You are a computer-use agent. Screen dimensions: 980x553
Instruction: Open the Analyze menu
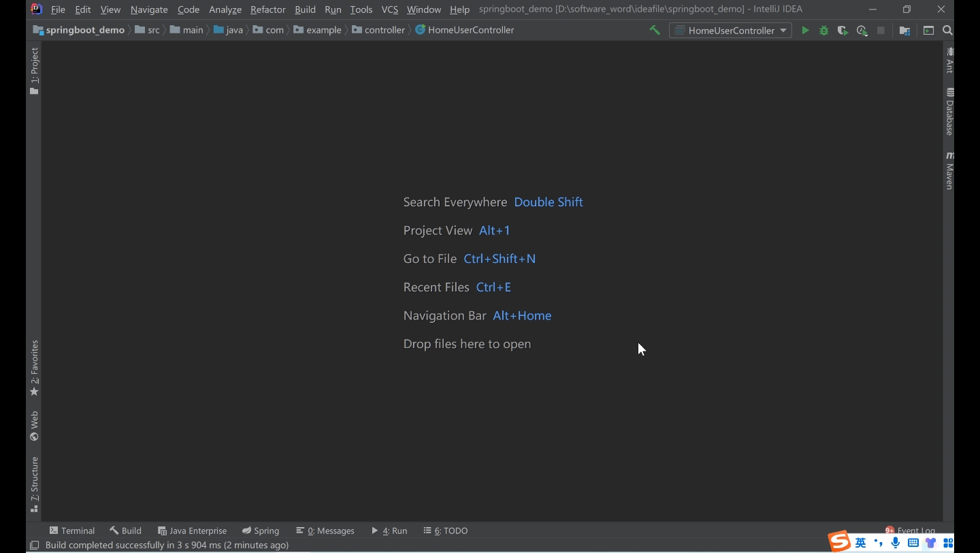(225, 10)
